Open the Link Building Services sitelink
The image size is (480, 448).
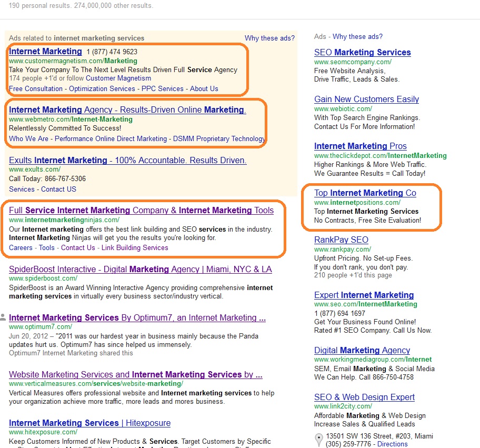(135, 248)
